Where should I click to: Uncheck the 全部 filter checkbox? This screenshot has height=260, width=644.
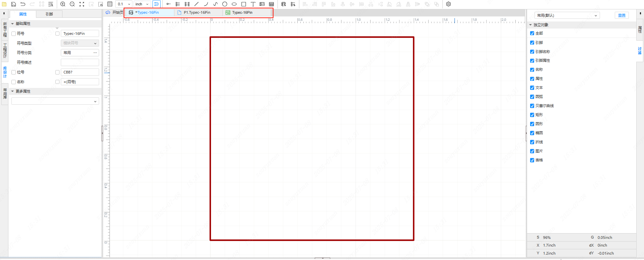click(532, 33)
